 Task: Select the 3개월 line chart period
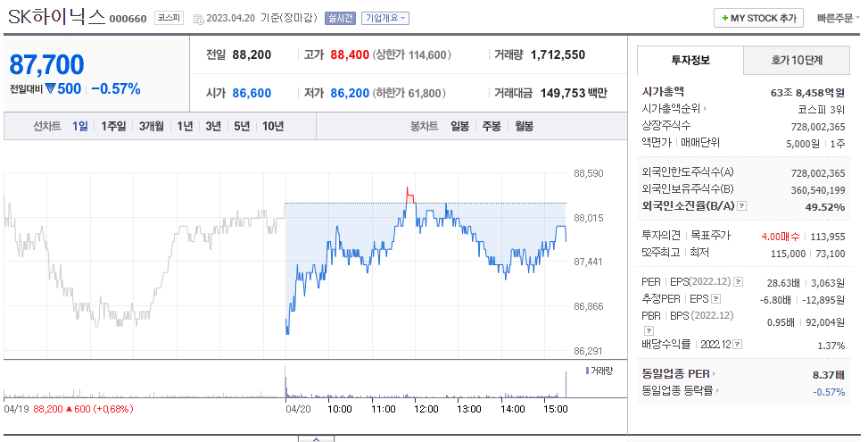[151, 126]
